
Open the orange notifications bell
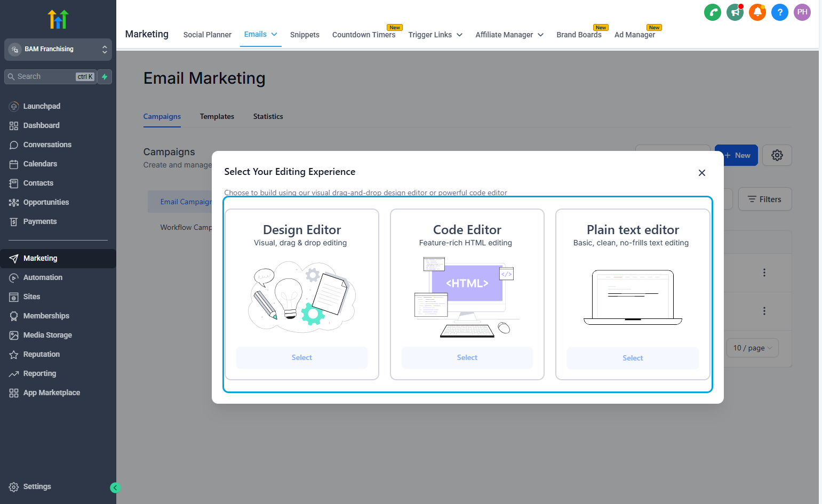click(x=757, y=12)
